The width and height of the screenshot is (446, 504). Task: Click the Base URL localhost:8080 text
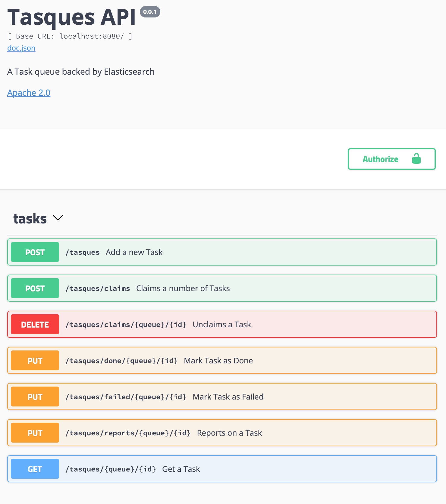70,36
